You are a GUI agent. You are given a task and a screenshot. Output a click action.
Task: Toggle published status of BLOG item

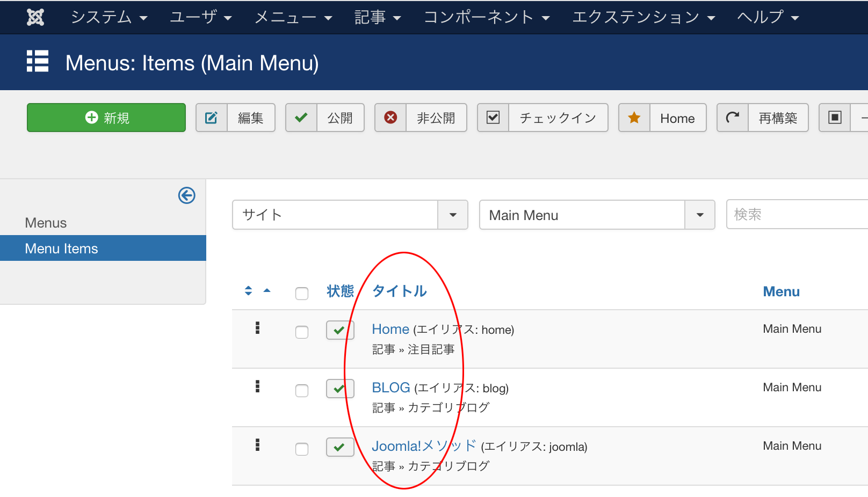pos(339,389)
